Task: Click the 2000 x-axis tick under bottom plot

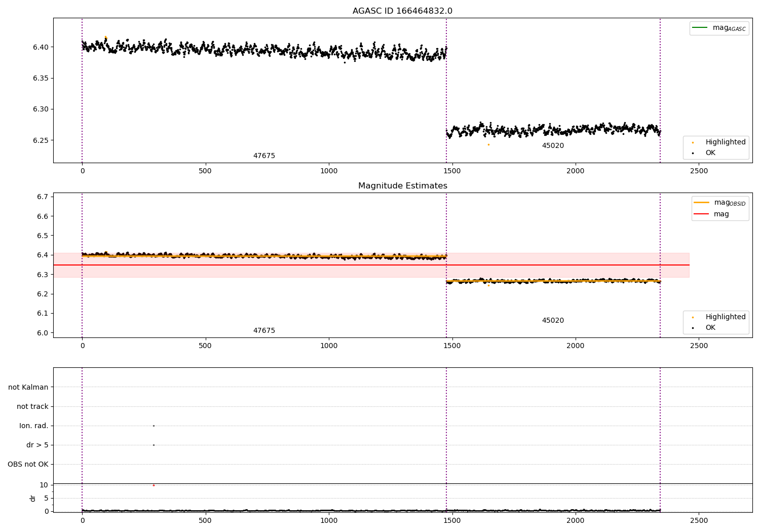Action: coord(576,521)
